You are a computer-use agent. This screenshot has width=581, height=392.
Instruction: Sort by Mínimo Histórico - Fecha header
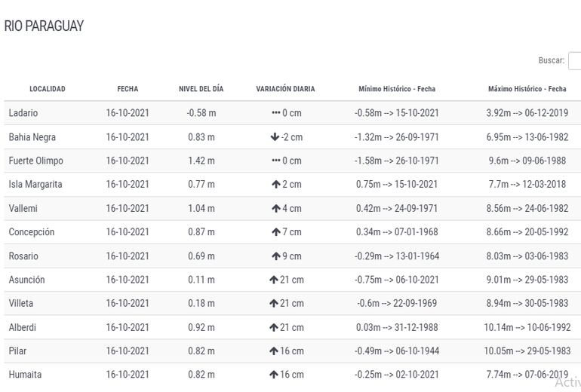pos(397,89)
